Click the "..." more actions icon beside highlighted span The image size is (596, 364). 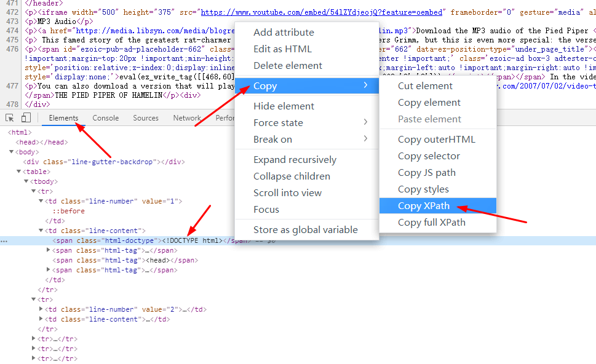(x=4, y=240)
